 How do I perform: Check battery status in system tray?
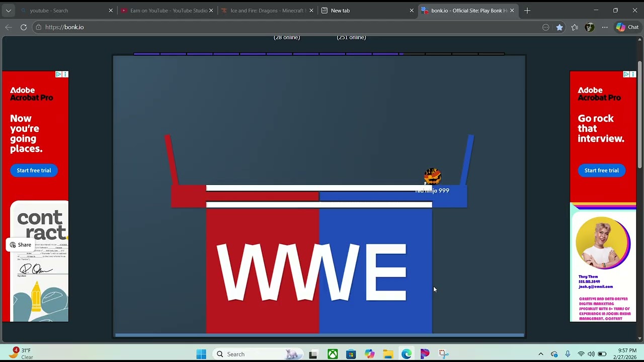click(x=602, y=354)
